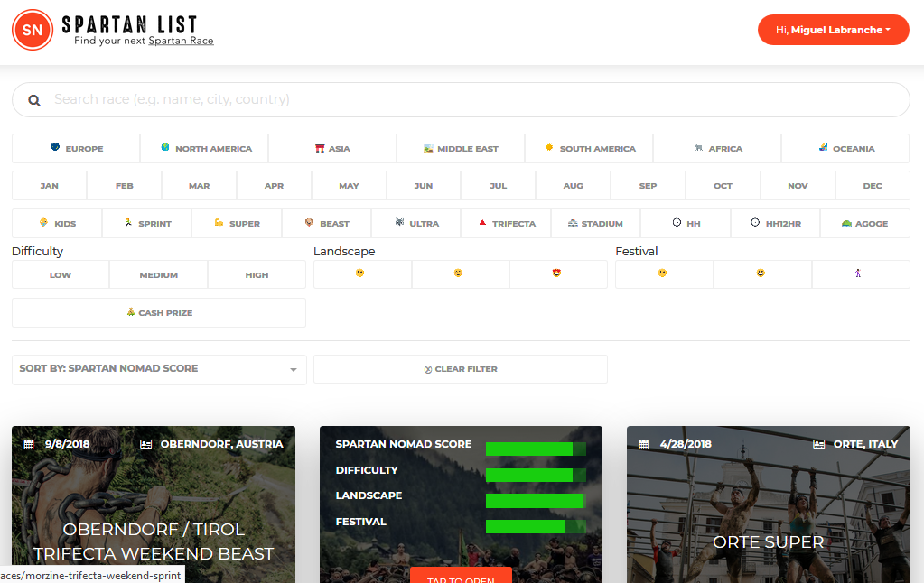This screenshot has width=924, height=583.
Task: Enable the Cash Prize filter
Action: pos(159,313)
